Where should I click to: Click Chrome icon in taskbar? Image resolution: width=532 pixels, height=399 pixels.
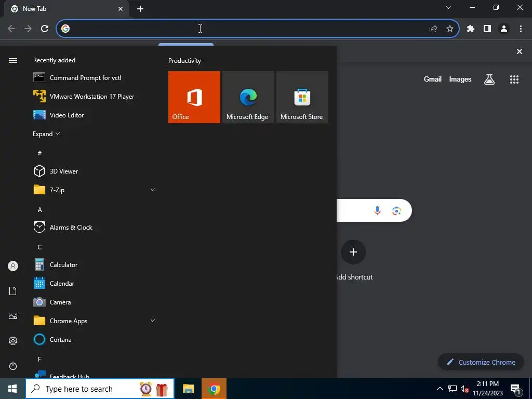coord(214,389)
